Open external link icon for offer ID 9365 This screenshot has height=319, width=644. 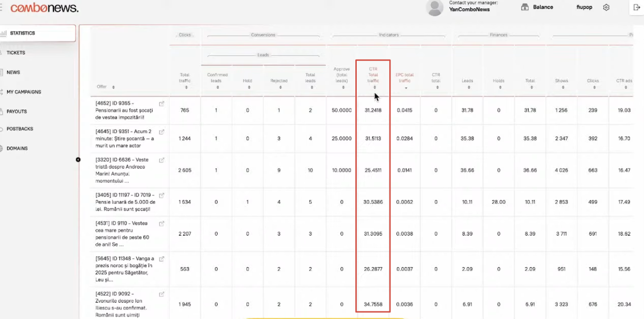[x=161, y=103]
